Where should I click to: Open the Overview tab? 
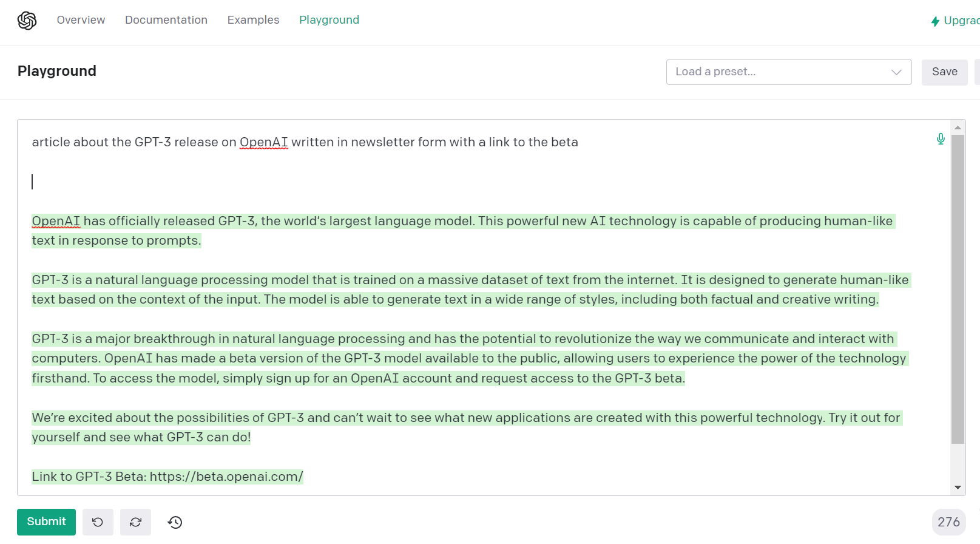(81, 20)
